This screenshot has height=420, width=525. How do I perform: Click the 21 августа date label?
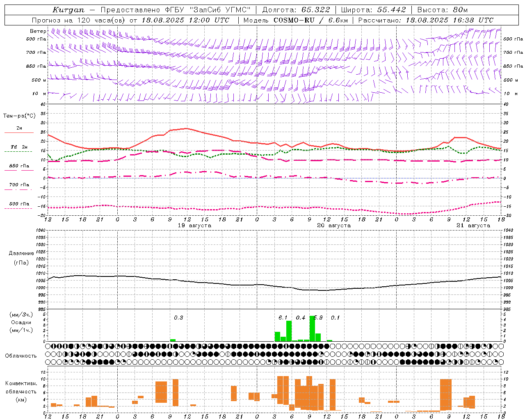(x=473, y=226)
